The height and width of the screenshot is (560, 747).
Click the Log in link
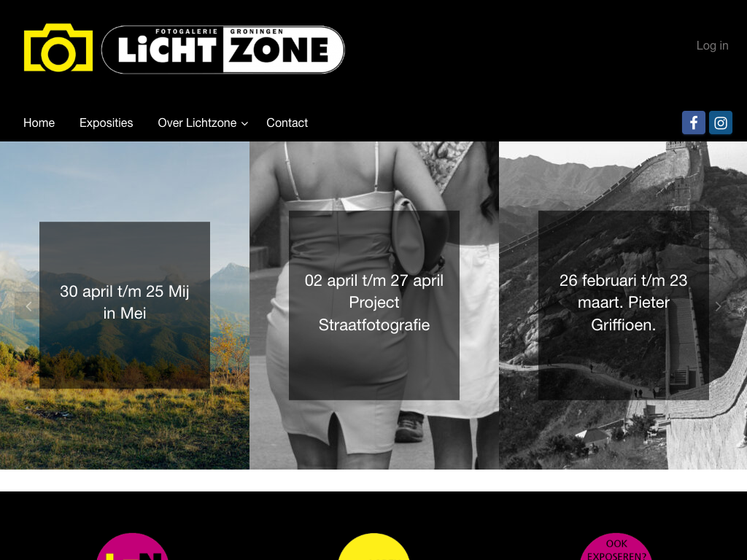pyautogui.click(x=712, y=46)
